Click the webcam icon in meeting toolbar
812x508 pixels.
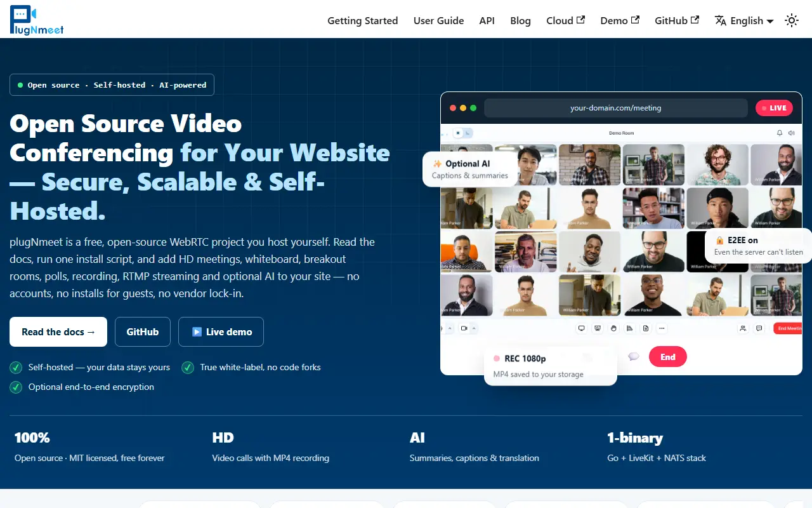(464, 328)
